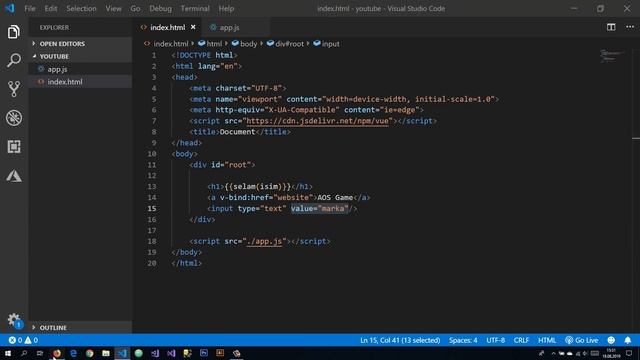Select index.html in the explorer tree

[x=80, y=82]
